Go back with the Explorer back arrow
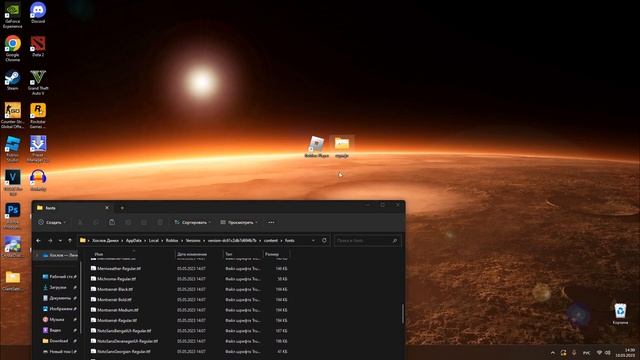The width and height of the screenshot is (640, 360). pyautogui.click(x=38, y=240)
